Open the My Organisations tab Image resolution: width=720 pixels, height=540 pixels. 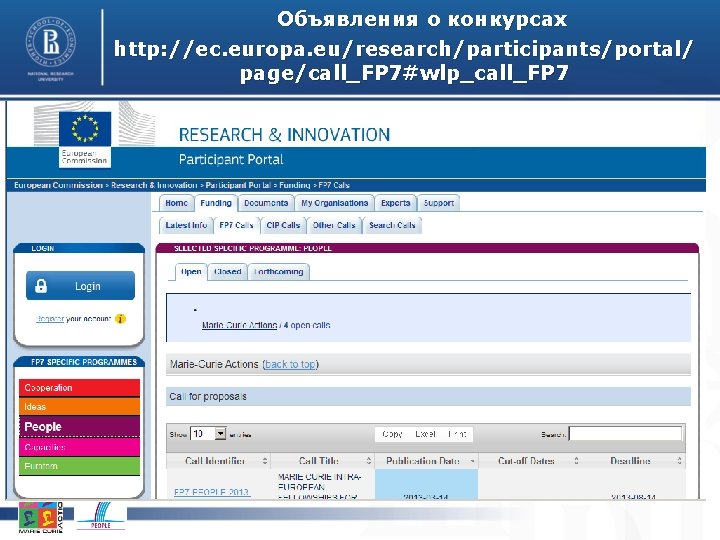click(x=334, y=203)
